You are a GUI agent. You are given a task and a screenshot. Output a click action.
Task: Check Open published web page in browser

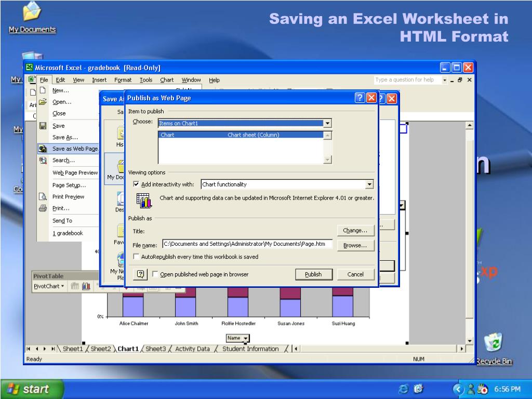click(x=155, y=274)
